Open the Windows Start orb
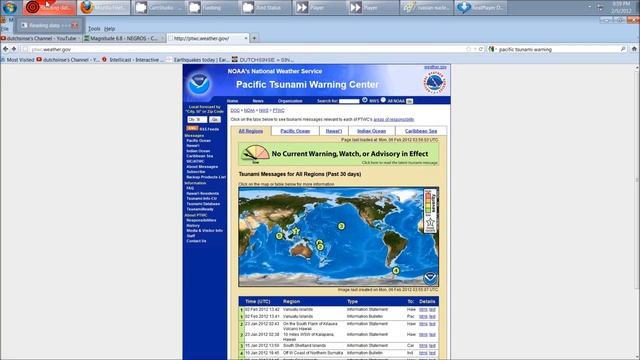Screen dimensions: 640x360 tap(9, 7)
